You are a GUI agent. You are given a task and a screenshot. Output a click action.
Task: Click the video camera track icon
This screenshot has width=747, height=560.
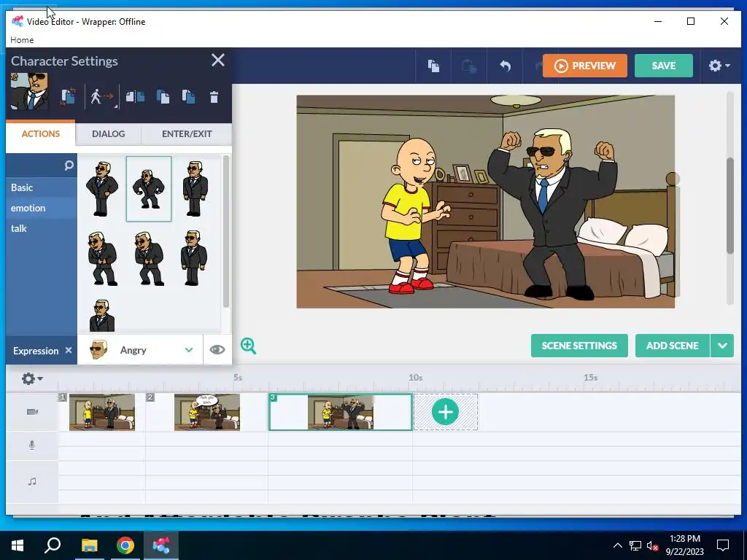pos(32,412)
